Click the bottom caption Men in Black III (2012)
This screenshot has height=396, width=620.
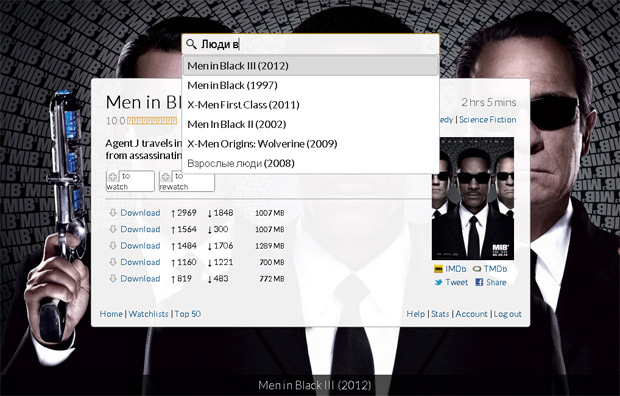[314, 385]
